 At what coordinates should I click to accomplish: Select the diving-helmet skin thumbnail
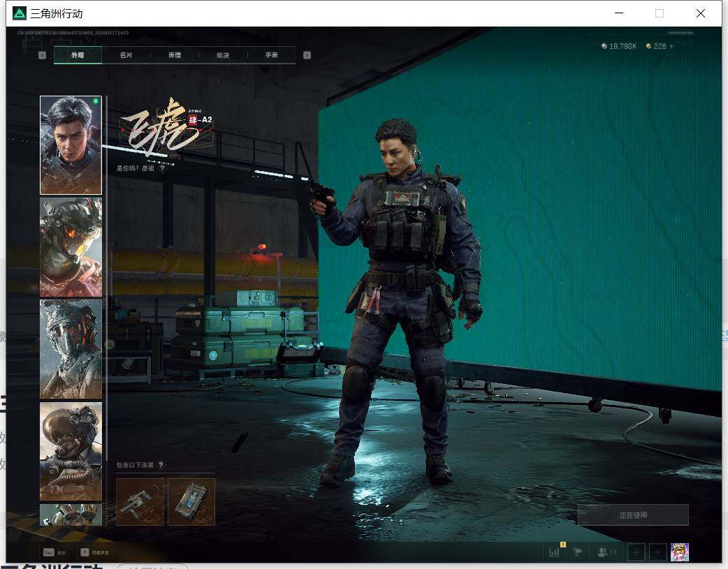(71, 451)
